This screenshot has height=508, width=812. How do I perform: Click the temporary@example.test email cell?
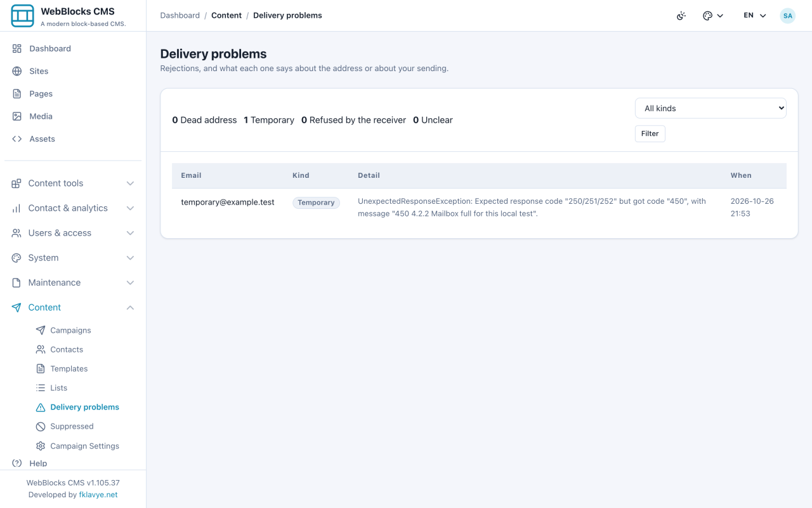(x=228, y=202)
